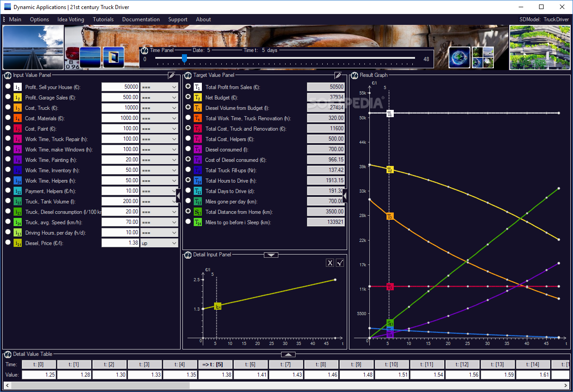This screenshot has width=573, height=392.
Task: Expand the Detail Value Table with up arrow
Action: 289,354
